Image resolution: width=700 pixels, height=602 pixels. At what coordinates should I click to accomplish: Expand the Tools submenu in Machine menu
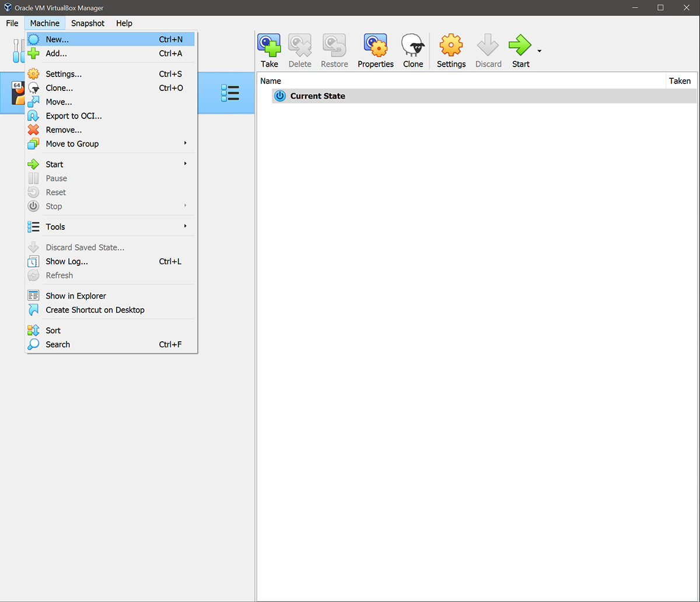[185, 226]
